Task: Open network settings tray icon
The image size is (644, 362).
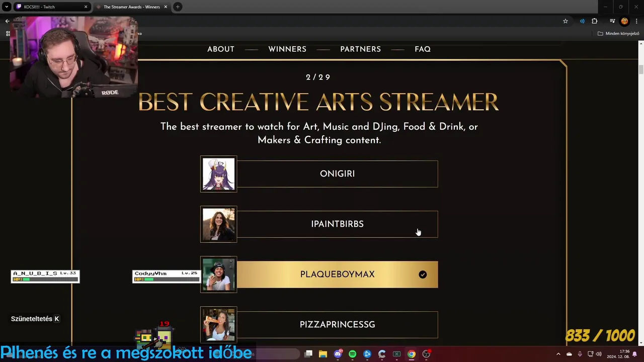Action: (590, 354)
